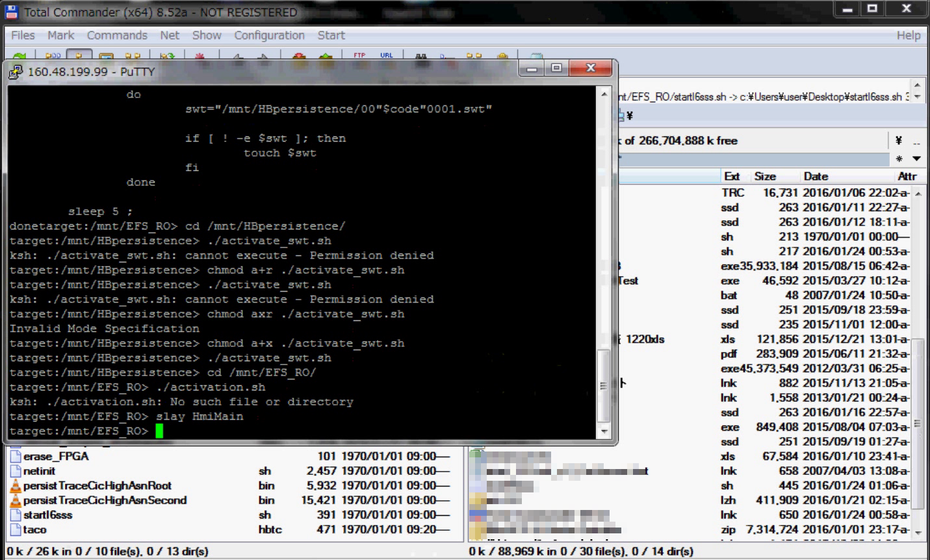Open the right panel directory history dropdown

pos(916,159)
